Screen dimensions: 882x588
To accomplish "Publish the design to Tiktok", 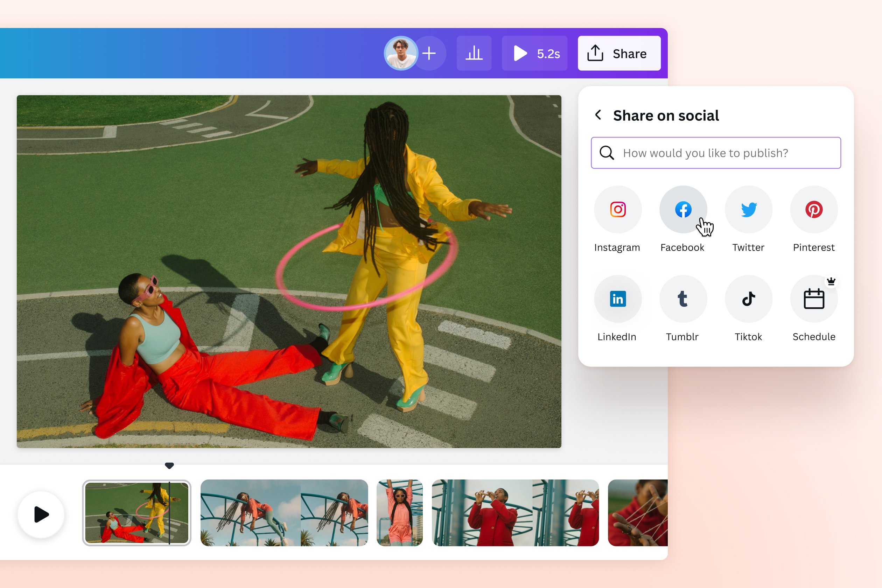I will tap(748, 299).
